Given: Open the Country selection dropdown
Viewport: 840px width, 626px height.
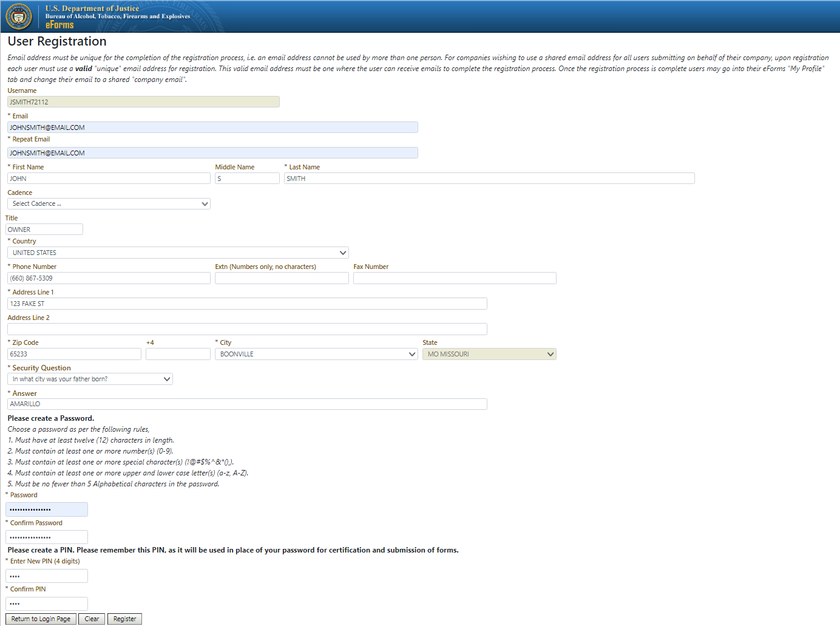Looking at the screenshot, I should pos(178,252).
